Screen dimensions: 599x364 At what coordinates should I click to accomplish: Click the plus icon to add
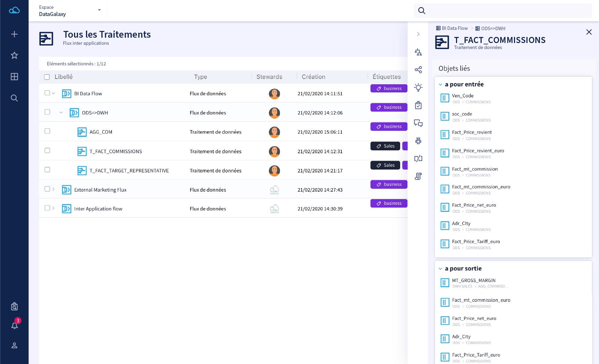pos(14,34)
